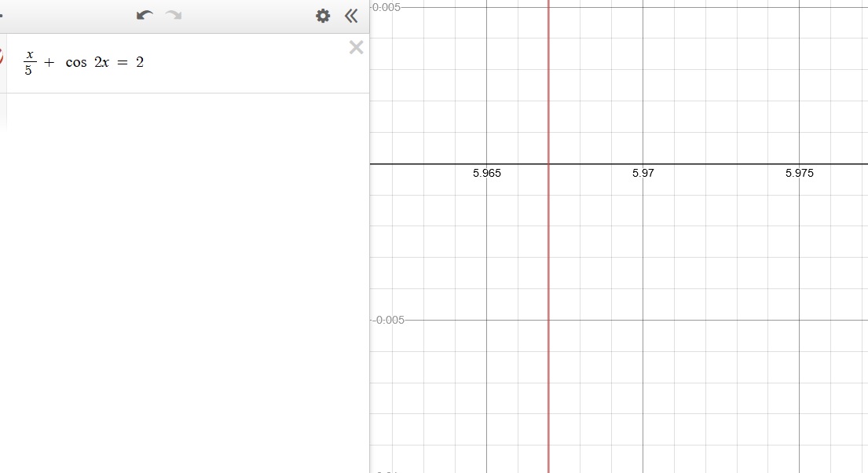Toggle the red expression visibility circle
Viewport: 868px width, 473px height.
pos(2,57)
